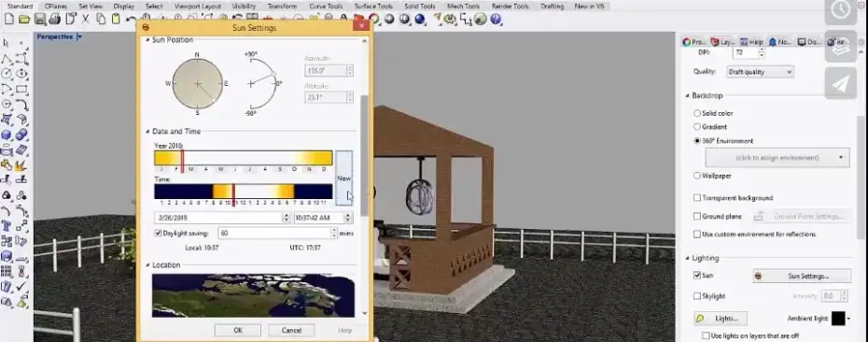
Task: Select the Gradient backdrop option
Action: 697,127
